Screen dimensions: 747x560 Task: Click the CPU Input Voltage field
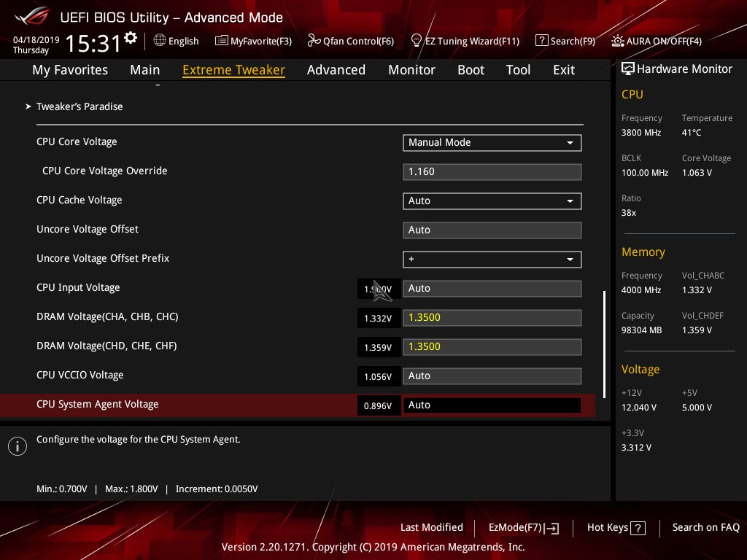pos(492,289)
